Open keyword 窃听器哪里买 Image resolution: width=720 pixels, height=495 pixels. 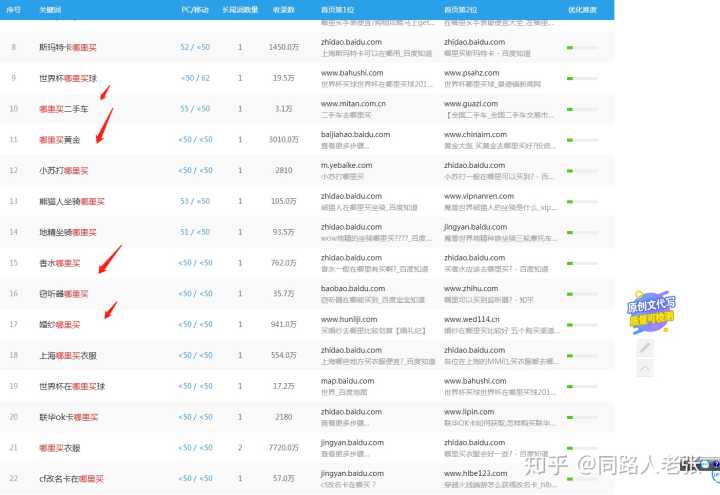pyautogui.click(x=63, y=294)
